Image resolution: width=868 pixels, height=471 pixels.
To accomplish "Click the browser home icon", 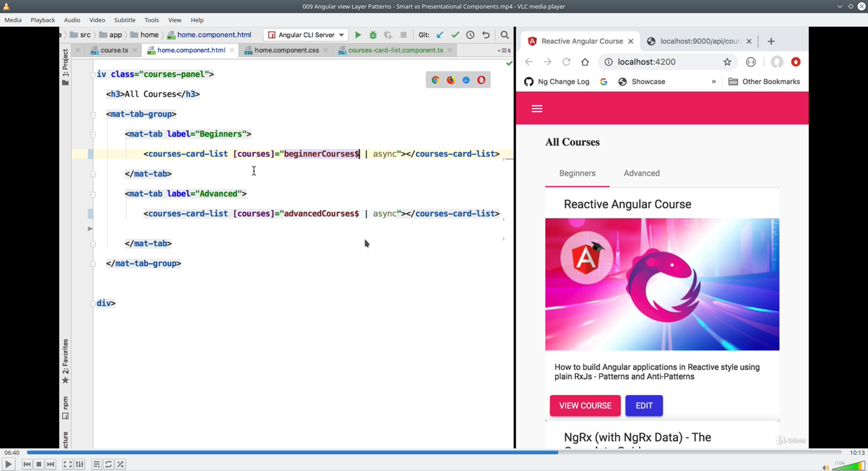I will coord(585,62).
